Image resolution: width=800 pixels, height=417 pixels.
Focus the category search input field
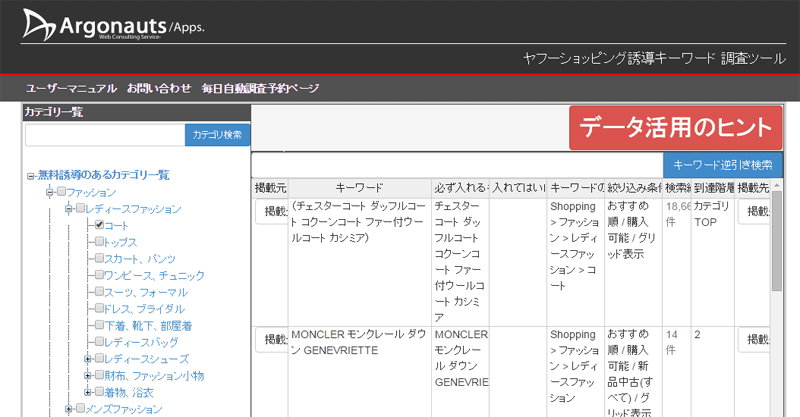point(105,135)
